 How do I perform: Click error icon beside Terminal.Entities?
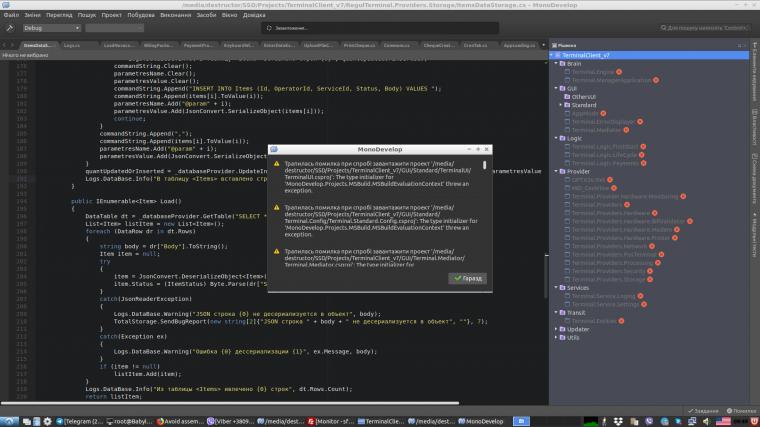point(621,321)
